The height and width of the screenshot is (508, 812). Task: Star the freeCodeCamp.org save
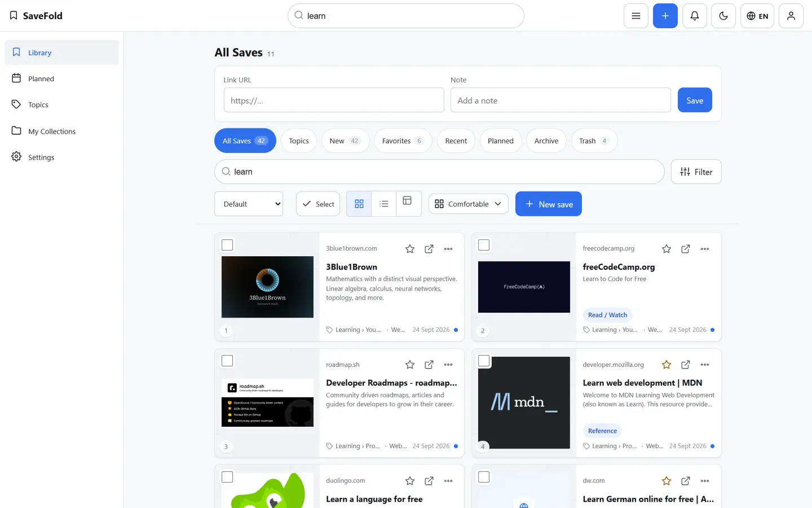click(x=667, y=249)
